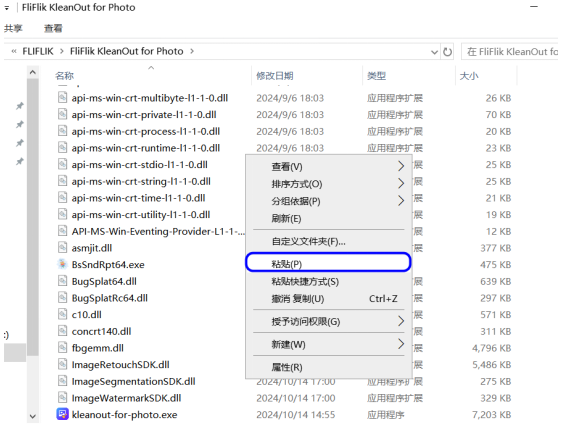Expand the address bar history dropdown
Screen dimensions: 561x433
point(434,52)
